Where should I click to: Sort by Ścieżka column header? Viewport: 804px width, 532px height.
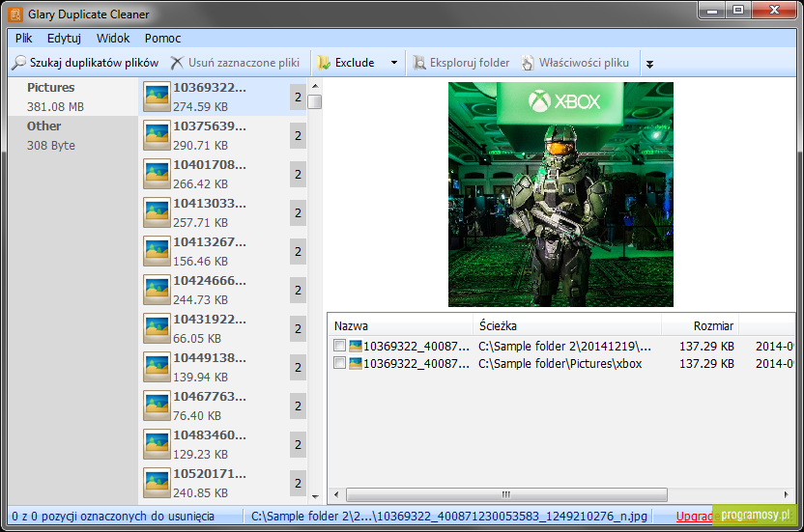click(567, 326)
